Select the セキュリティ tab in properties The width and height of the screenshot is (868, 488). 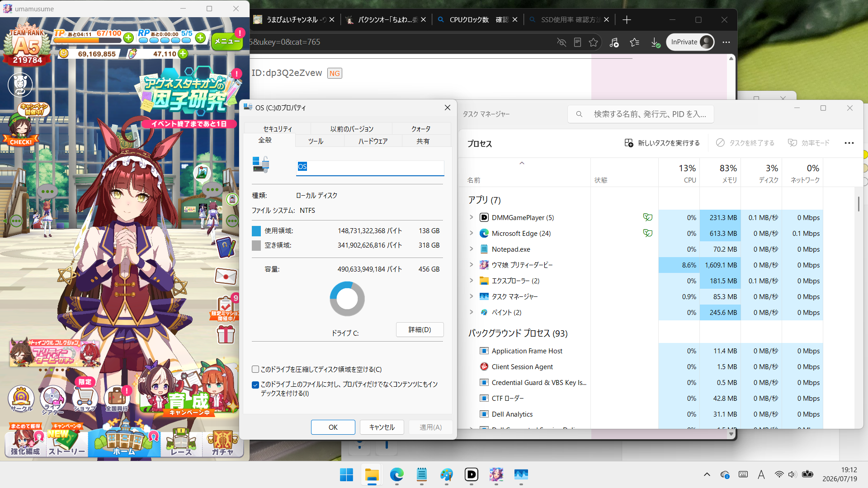pos(278,129)
